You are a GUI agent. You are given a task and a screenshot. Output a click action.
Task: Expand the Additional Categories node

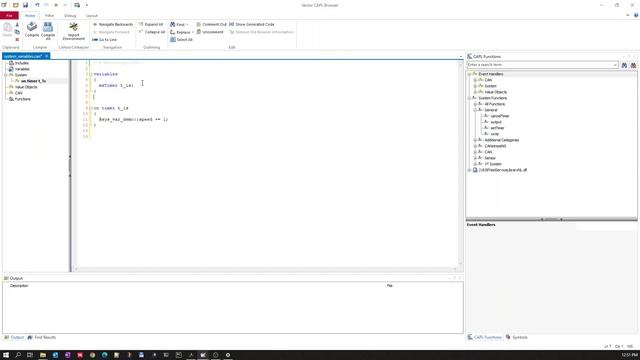click(x=475, y=140)
